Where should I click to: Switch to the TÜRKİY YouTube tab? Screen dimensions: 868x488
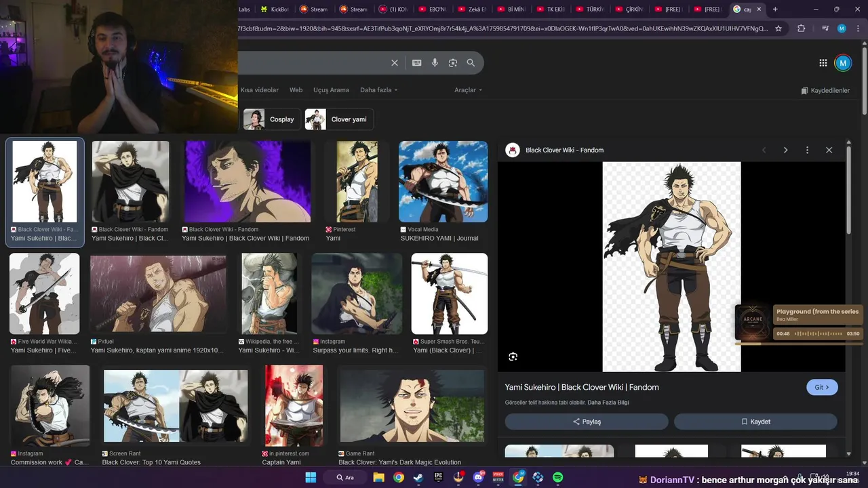point(589,9)
